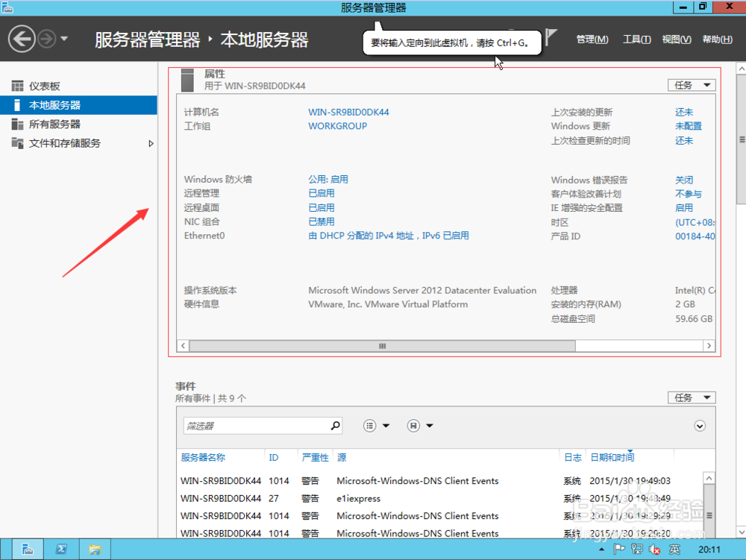Viewport: 746px width, 560px height.
Task: Click the 时区 (UTC+08: link
Action: 695,222
